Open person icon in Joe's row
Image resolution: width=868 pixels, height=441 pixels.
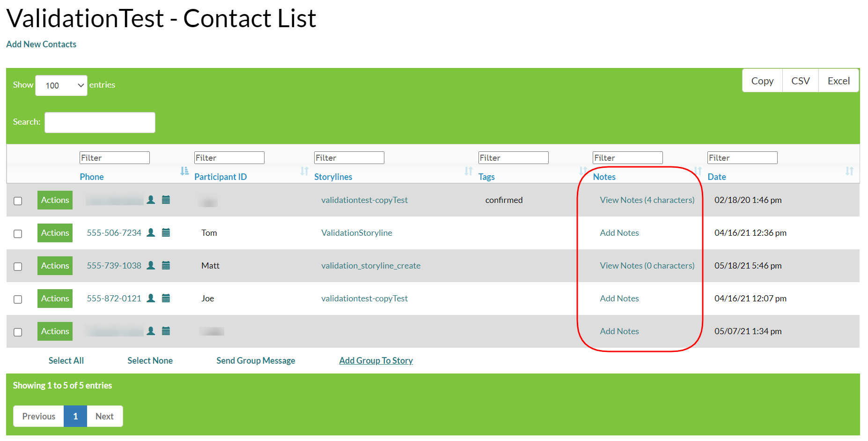(151, 298)
